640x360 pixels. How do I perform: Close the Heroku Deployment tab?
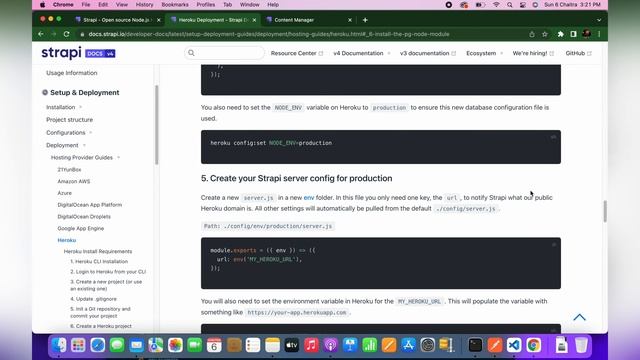[254, 20]
